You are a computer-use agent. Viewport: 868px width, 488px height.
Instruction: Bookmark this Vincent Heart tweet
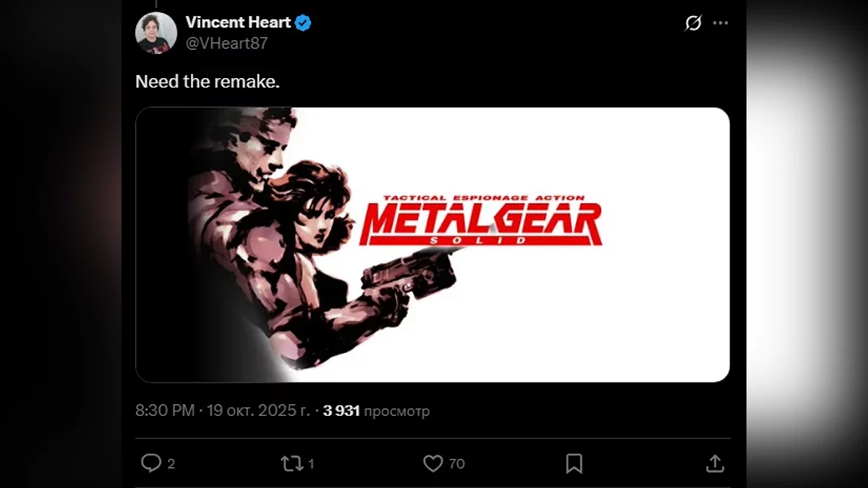pos(574,463)
